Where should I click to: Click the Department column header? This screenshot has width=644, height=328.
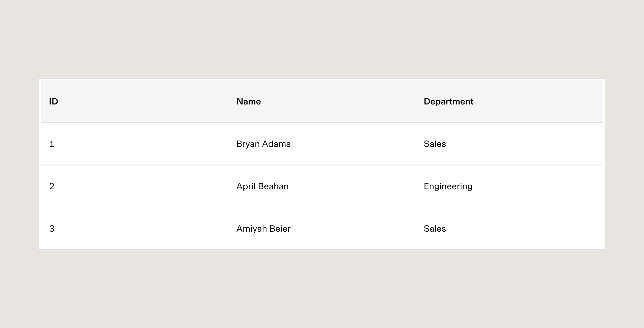(509, 101)
